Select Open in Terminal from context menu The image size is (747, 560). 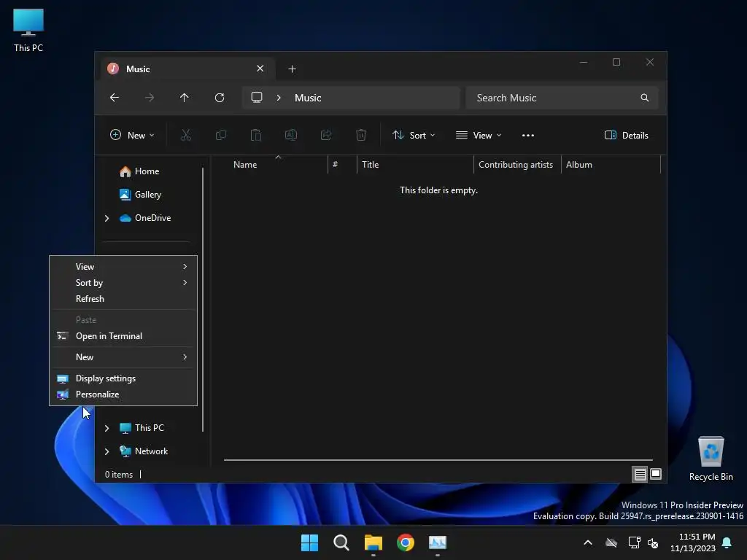click(123, 336)
